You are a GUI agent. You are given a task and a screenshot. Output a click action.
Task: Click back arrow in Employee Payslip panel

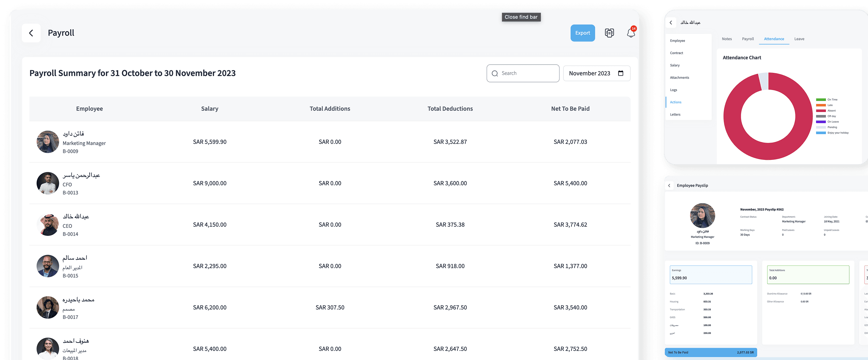tap(669, 186)
